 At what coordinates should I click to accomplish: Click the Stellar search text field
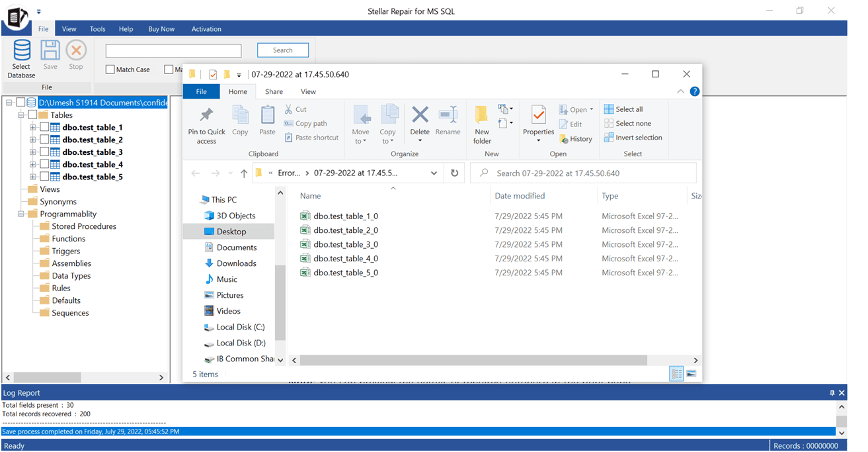(174, 51)
